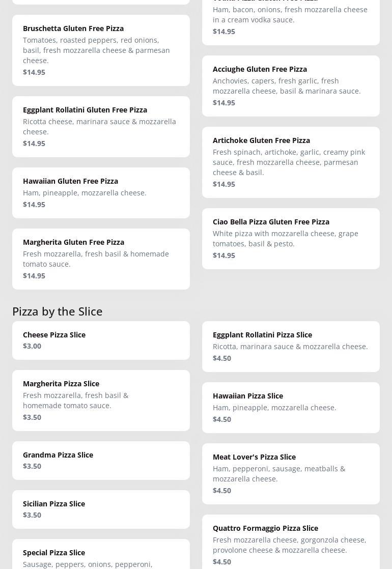Select Acciughe Gluten Free Pizza

click(x=291, y=86)
